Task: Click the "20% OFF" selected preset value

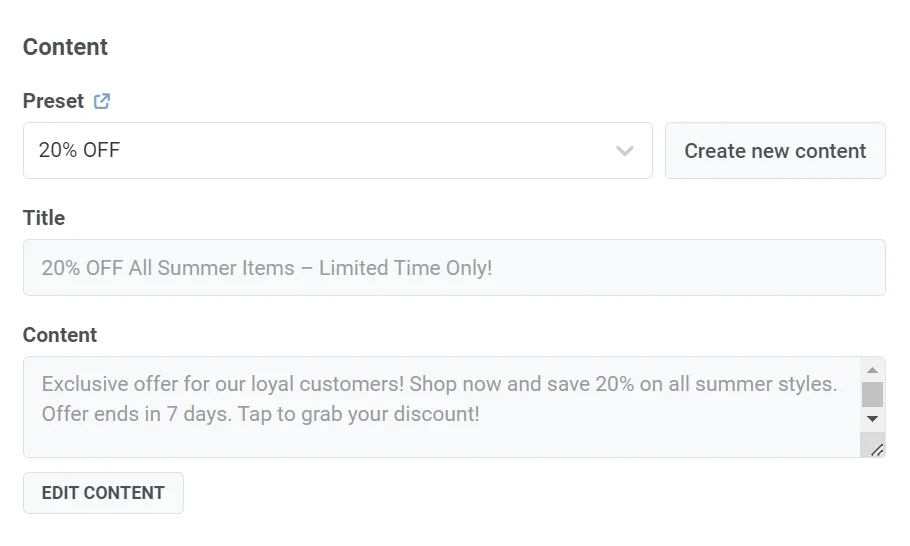Action: click(x=79, y=151)
